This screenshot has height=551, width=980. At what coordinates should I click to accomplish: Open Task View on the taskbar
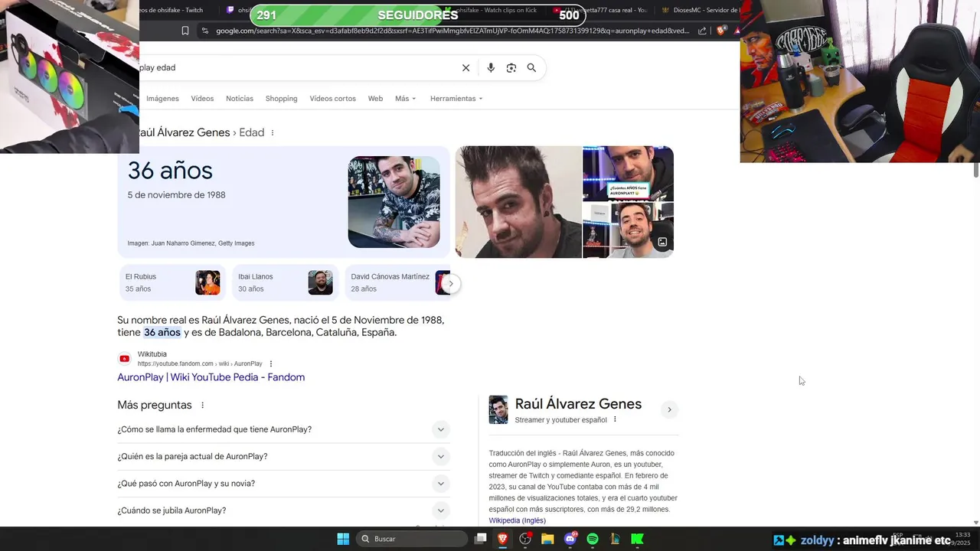(x=481, y=539)
